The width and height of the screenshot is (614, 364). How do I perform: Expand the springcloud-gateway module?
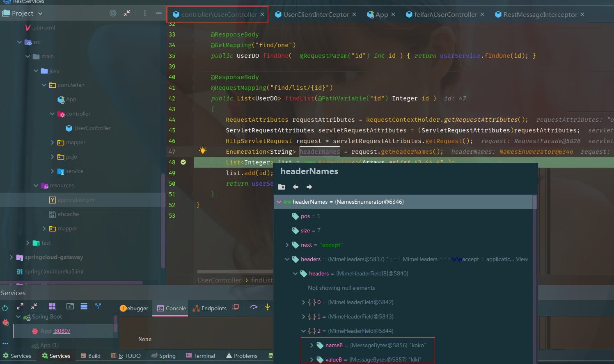point(11,257)
